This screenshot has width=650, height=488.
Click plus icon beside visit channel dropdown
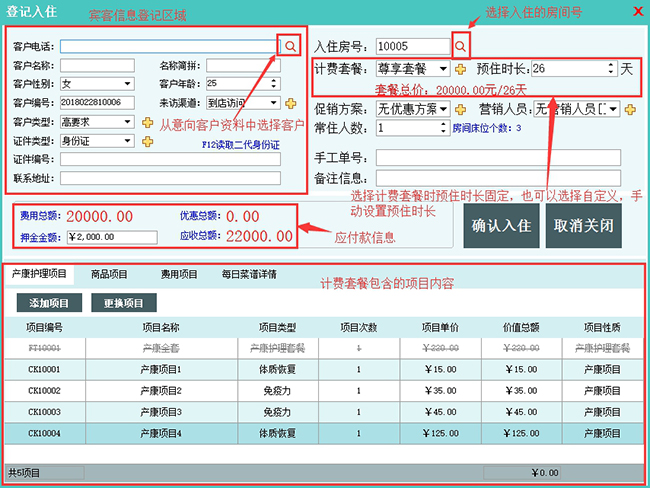[290, 102]
